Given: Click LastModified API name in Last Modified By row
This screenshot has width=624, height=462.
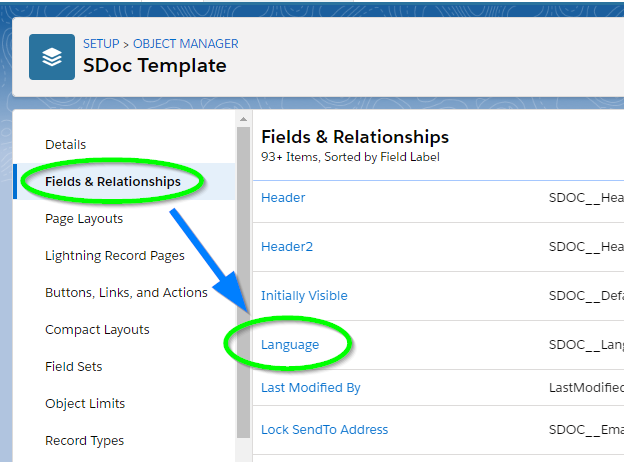Looking at the screenshot, I should click(x=586, y=388).
